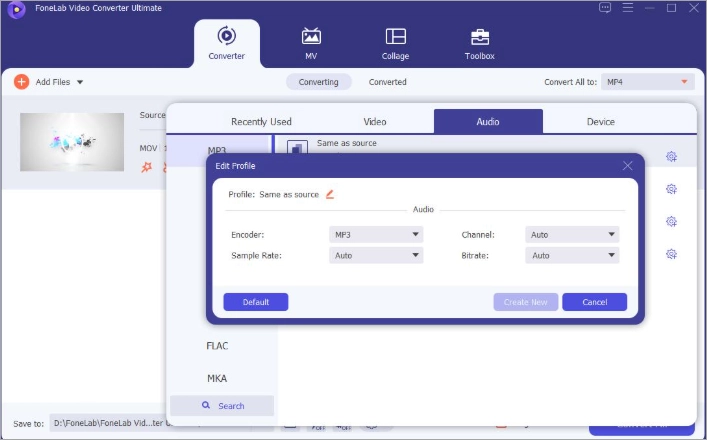Open the Convert All to MP4 dropdown
This screenshot has height=440, width=707.
coord(647,82)
